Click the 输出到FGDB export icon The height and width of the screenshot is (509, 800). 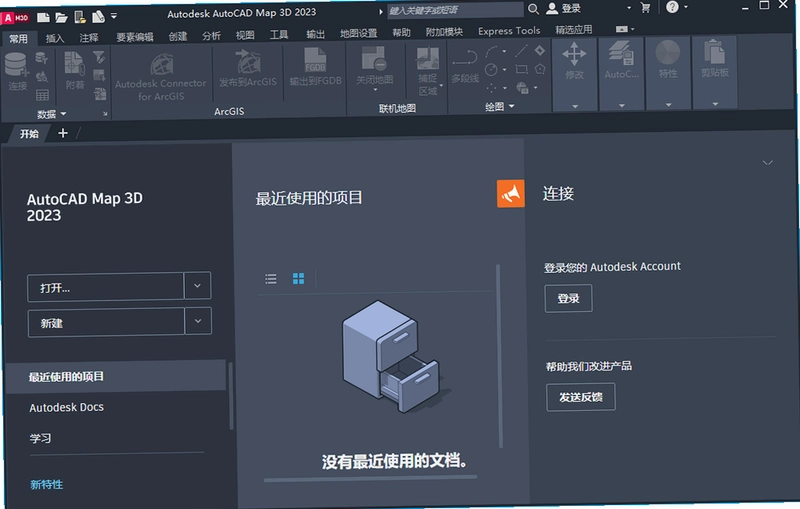(315, 61)
